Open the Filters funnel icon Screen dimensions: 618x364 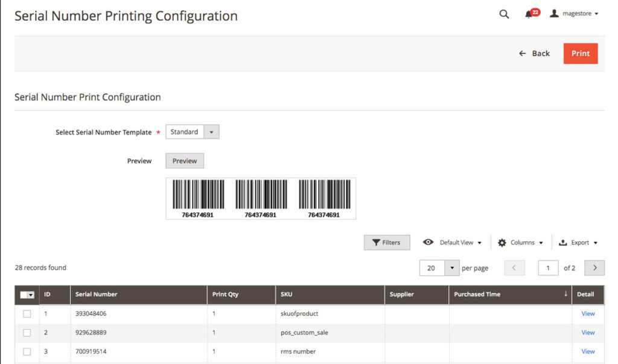point(378,242)
